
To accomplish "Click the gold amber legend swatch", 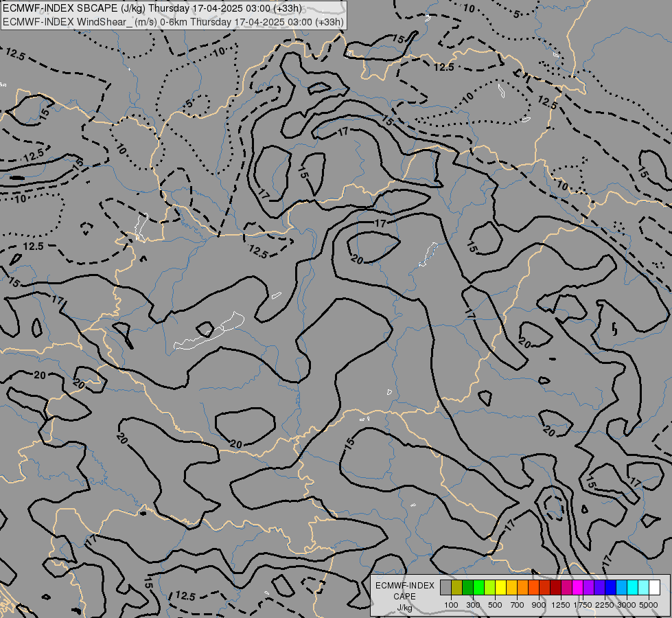I will (511, 588).
